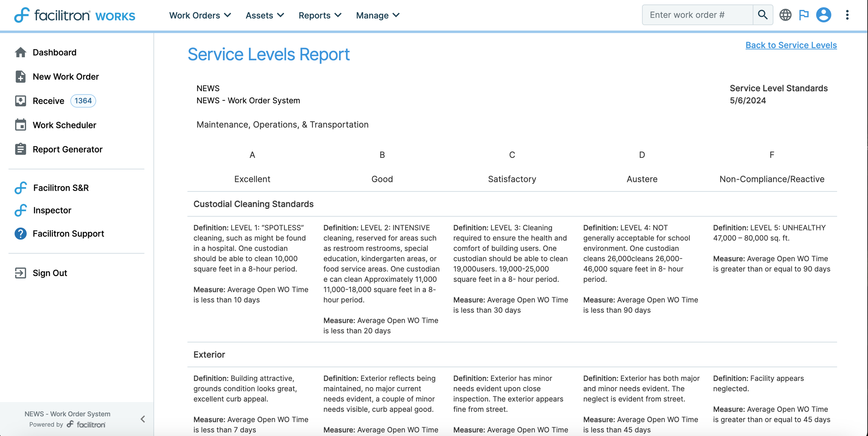The image size is (868, 436).
Task: Click the Dashboard home icon
Action: pyautogui.click(x=20, y=53)
